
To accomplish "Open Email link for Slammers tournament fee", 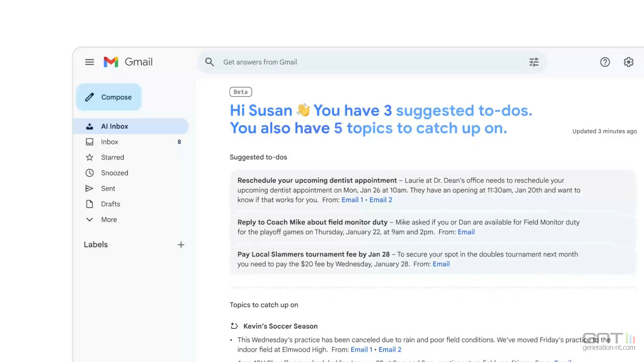I will [441, 264].
